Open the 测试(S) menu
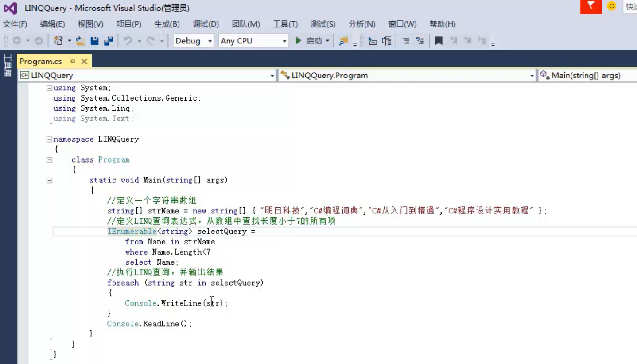This screenshot has height=364, width=637. click(323, 24)
